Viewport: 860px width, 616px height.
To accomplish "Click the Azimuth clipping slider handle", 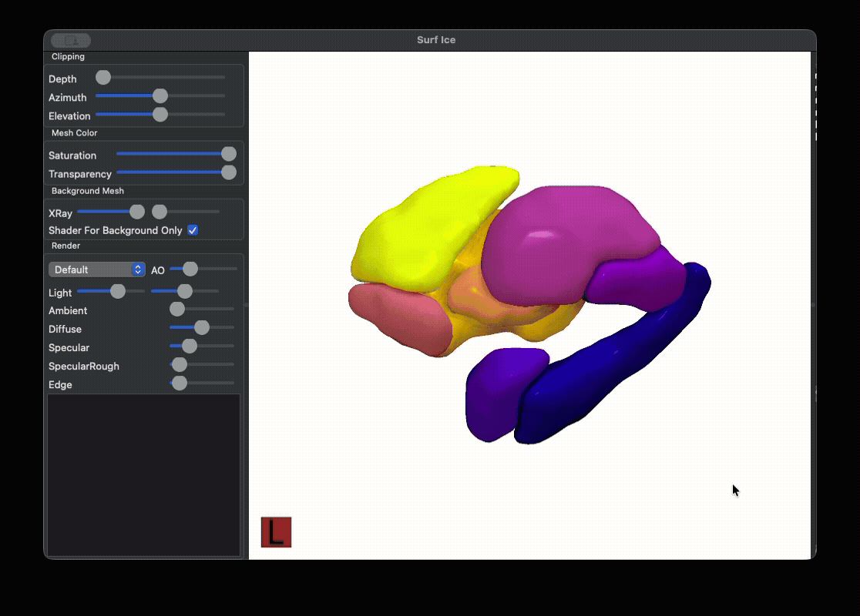I will coord(160,96).
